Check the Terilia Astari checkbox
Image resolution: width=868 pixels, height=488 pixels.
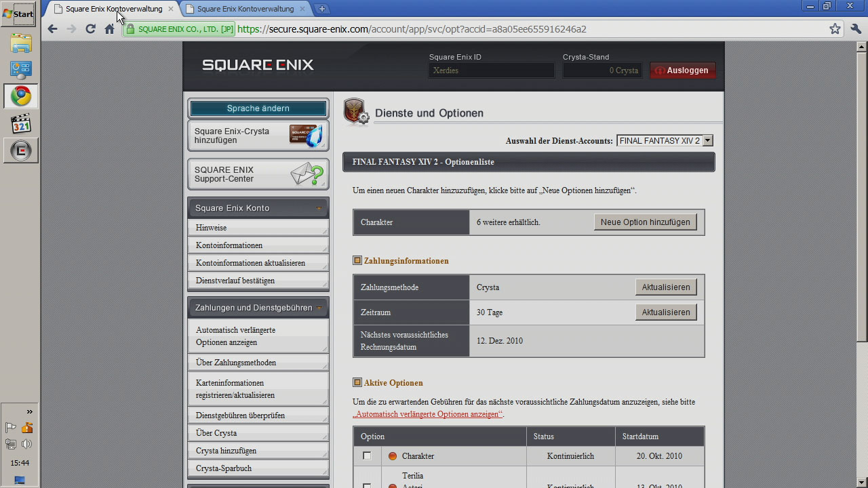(367, 485)
